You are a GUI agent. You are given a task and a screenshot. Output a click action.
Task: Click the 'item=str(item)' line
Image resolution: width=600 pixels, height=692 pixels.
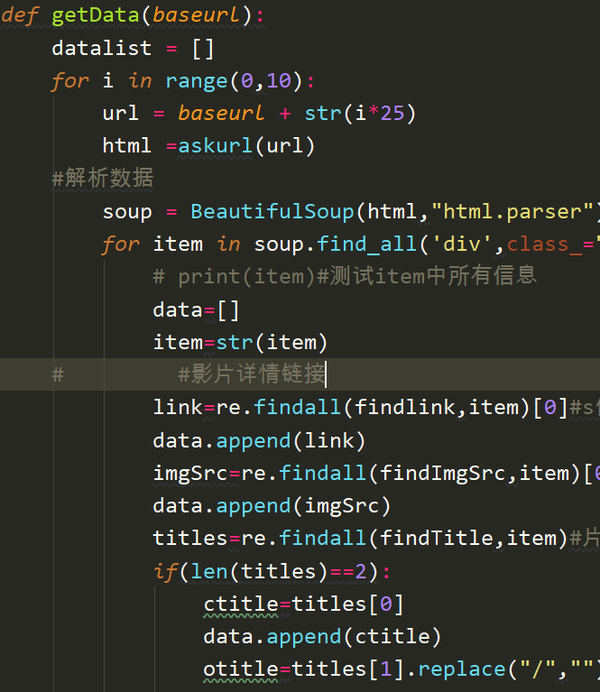coord(240,342)
